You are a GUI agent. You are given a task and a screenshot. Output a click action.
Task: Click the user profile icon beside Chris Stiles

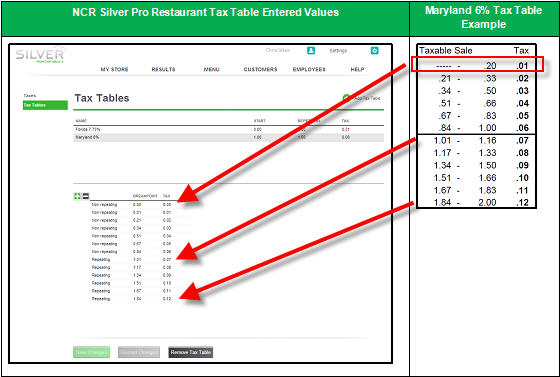[311, 51]
